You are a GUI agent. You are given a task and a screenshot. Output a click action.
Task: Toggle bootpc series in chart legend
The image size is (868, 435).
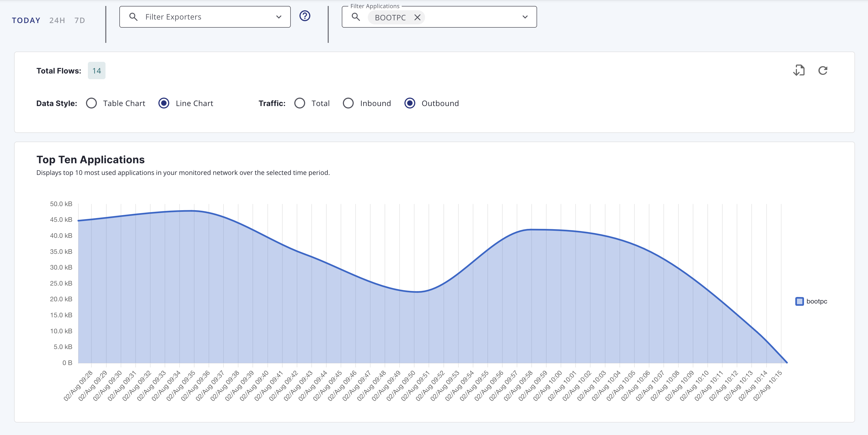click(799, 301)
